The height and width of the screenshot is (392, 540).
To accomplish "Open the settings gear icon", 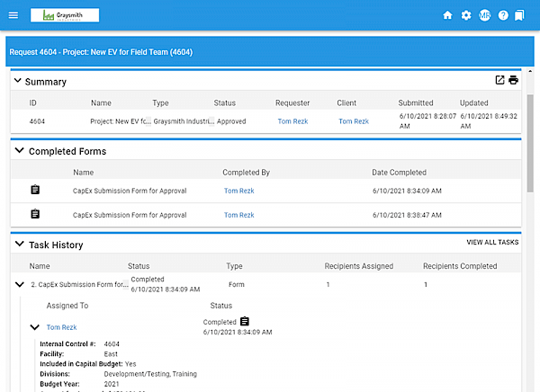I will point(466,15).
